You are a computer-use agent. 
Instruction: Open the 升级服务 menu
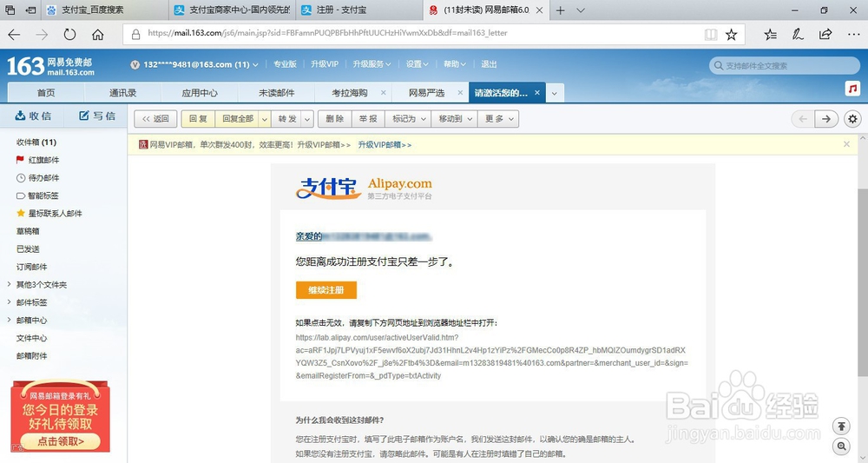coord(372,64)
